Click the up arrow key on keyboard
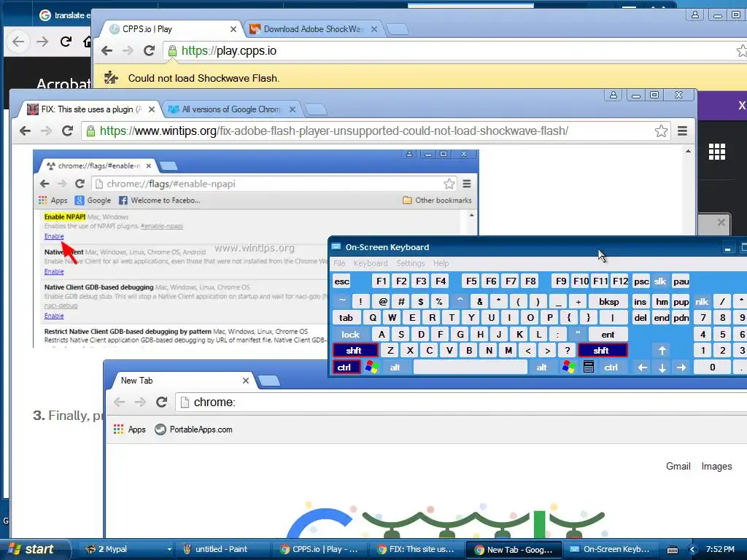 coord(662,351)
